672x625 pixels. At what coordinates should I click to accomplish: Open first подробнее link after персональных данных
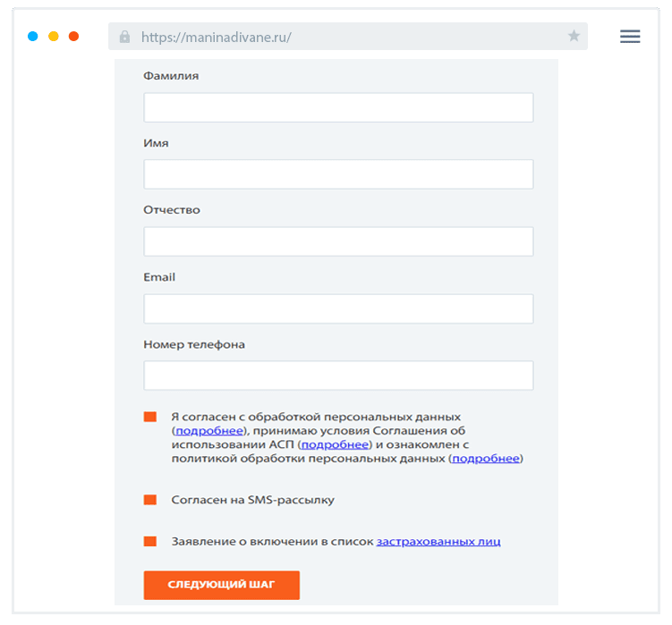[208, 431]
